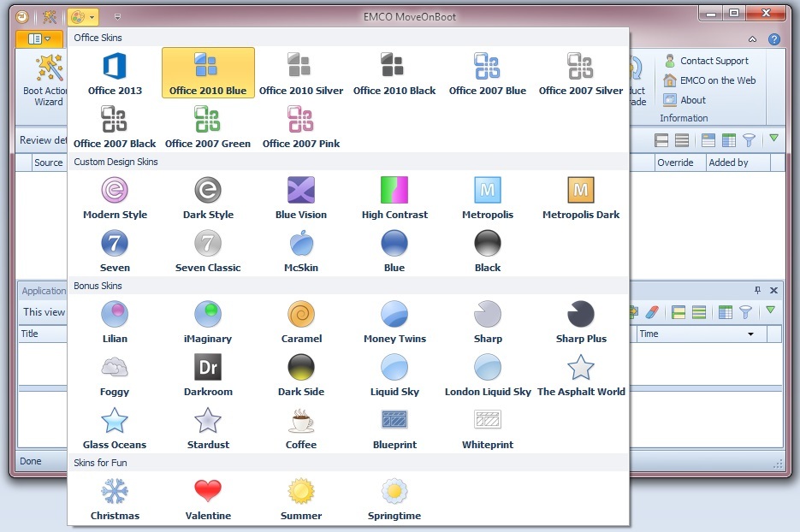Apply the Seven skin

pyautogui.click(x=115, y=251)
